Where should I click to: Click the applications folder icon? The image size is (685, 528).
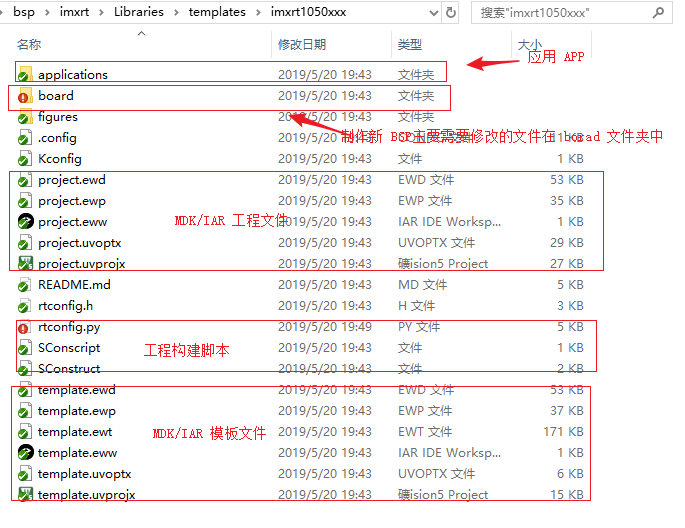[x=25, y=75]
